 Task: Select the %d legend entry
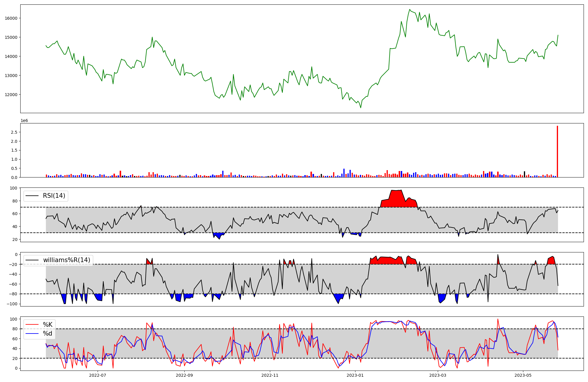(48, 334)
